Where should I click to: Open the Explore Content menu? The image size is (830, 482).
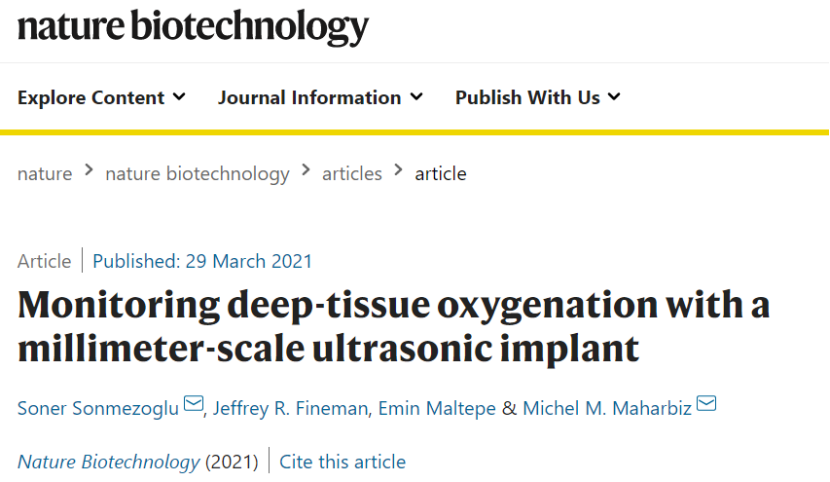point(102,98)
